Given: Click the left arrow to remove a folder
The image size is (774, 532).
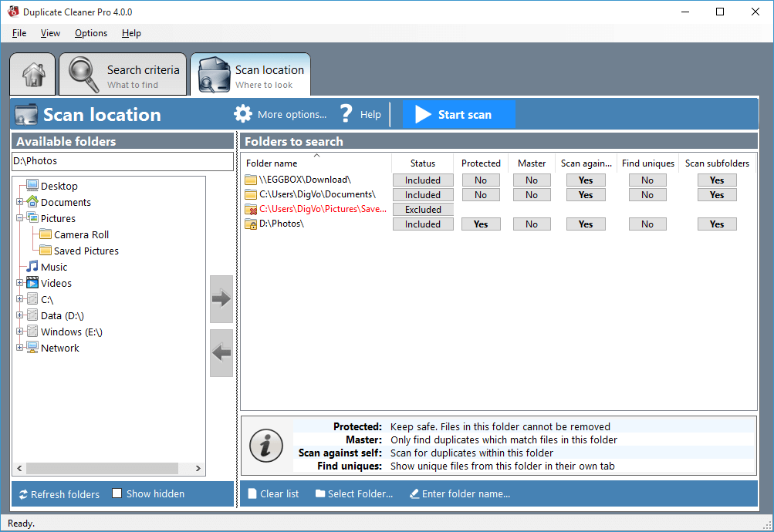Looking at the screenshot, I should pyautogui.click(x=221, y=353).
